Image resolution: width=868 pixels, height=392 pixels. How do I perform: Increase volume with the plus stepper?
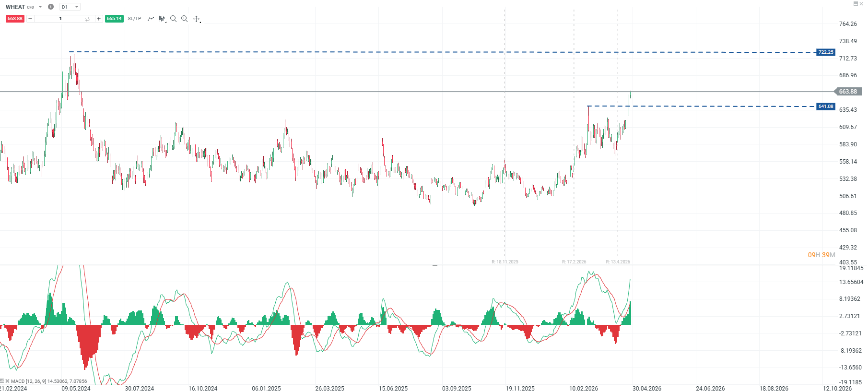[x=99, y=19]
